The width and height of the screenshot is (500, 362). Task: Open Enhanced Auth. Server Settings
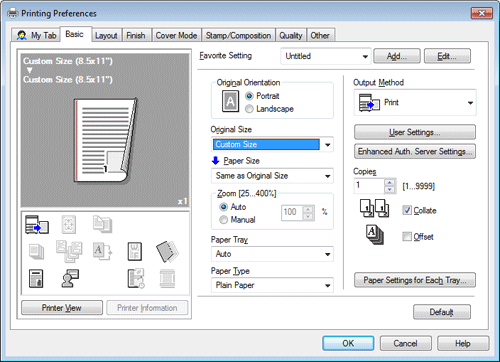(x=415, y=151)
